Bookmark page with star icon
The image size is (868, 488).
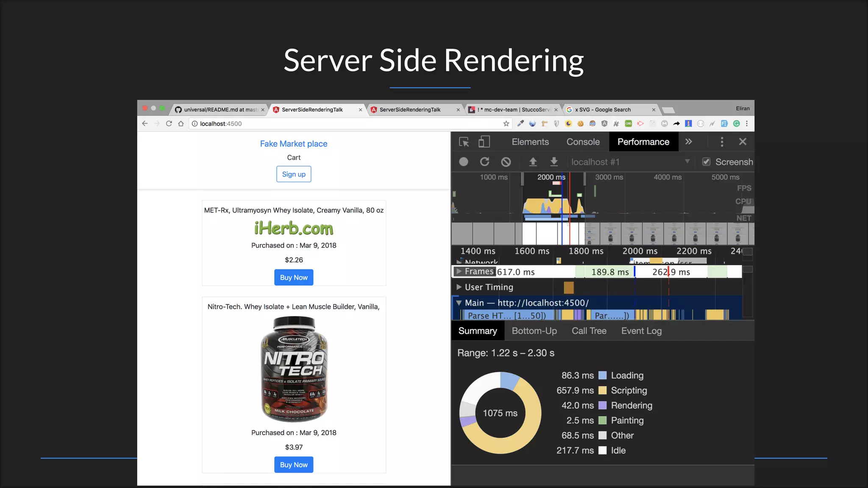(x=506, y=124)
